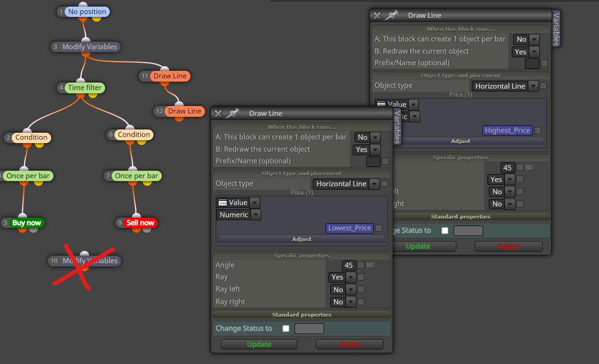Click the pin icon of front Draw Line dialog
Screen dimensions: 599x364
(x=232, y=114)
